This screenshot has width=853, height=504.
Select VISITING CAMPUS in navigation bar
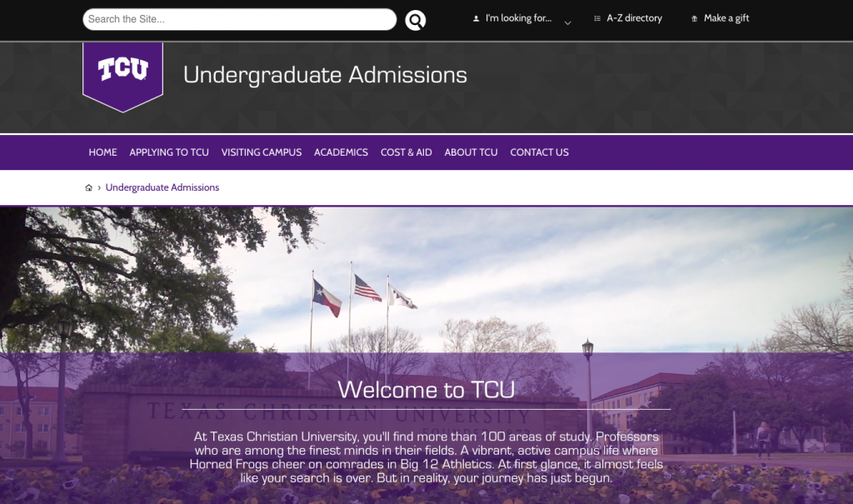[261, 152]
